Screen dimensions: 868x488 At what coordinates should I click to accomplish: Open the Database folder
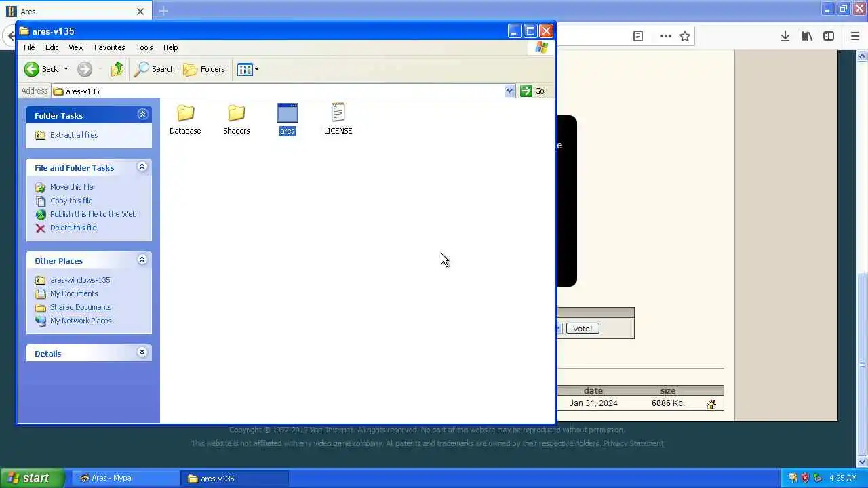point(185,119)
